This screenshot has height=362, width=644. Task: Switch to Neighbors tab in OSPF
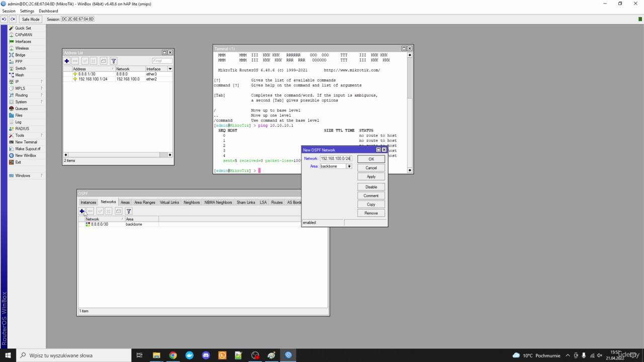click(x=192, y=202)
